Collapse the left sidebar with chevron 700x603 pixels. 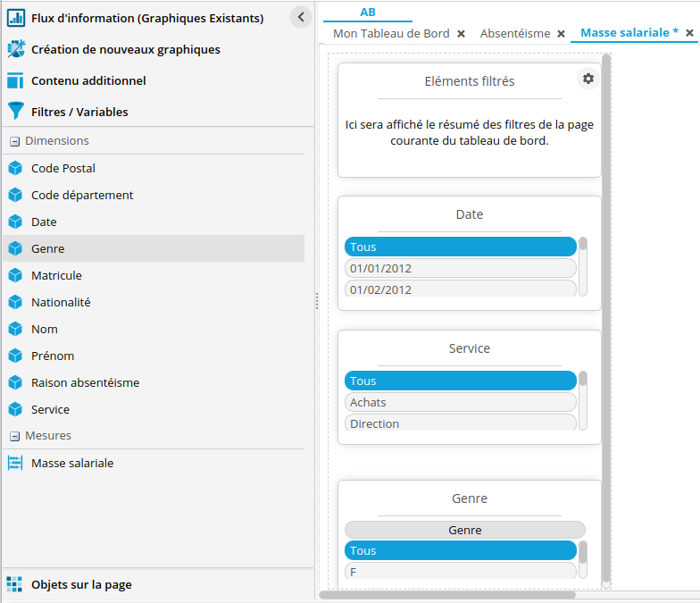click(x=301, y=17)
